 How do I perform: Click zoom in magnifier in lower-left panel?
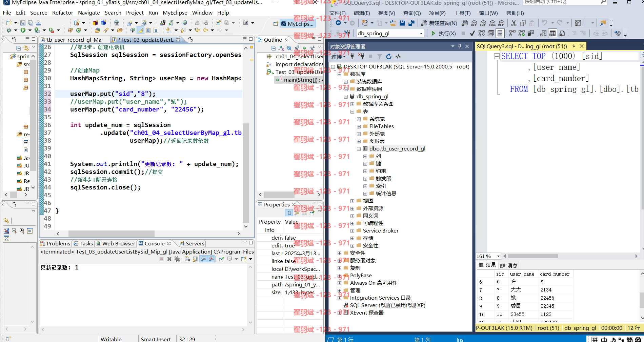point(22,231)
